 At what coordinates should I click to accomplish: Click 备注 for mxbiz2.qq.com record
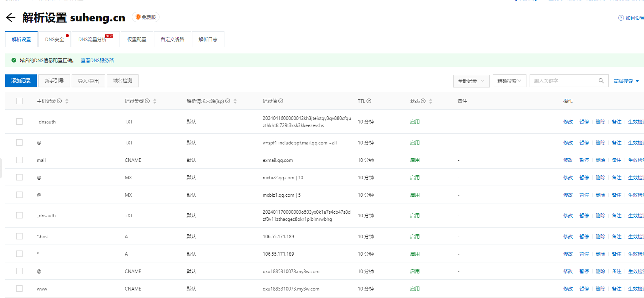click(x=617, y=177)
